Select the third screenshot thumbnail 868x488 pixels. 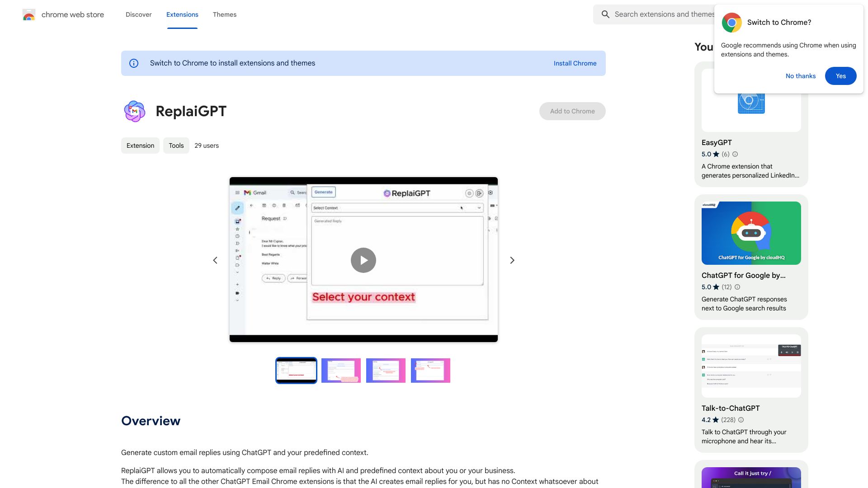pyautogui.click(x=386, y=371)
